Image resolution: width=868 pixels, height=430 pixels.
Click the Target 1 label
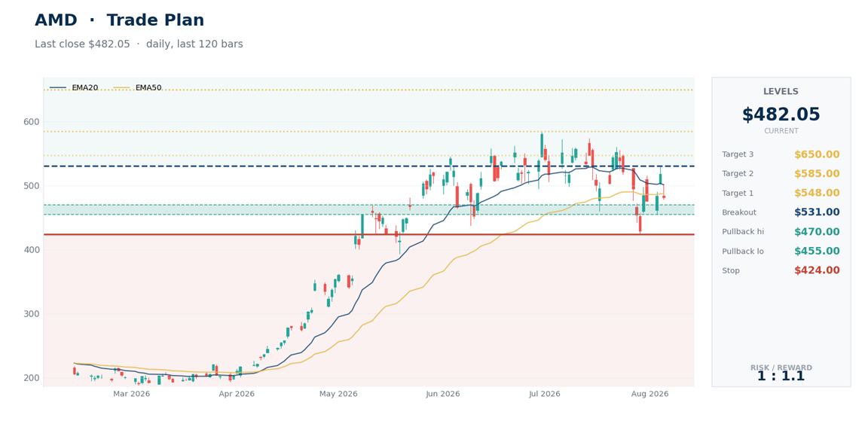(x=738, y=193)
